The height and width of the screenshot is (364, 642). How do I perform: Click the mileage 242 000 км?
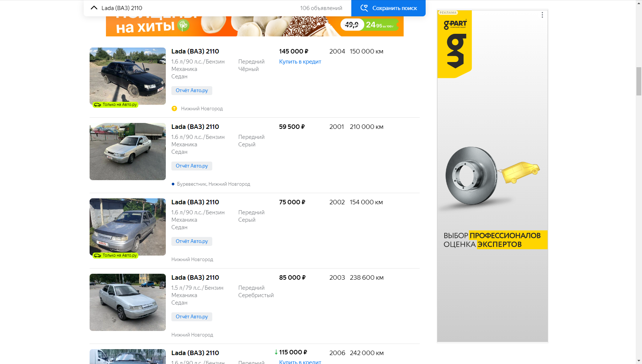coord(367,353)
